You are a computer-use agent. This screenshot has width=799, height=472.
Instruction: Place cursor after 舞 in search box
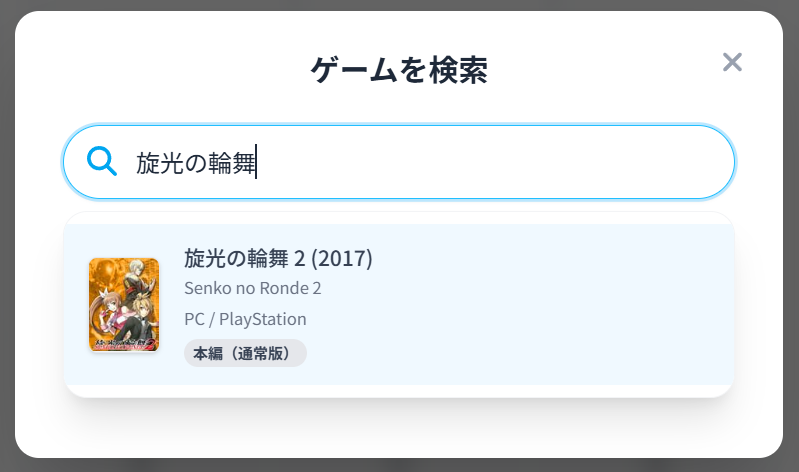(x=256, y=162)
